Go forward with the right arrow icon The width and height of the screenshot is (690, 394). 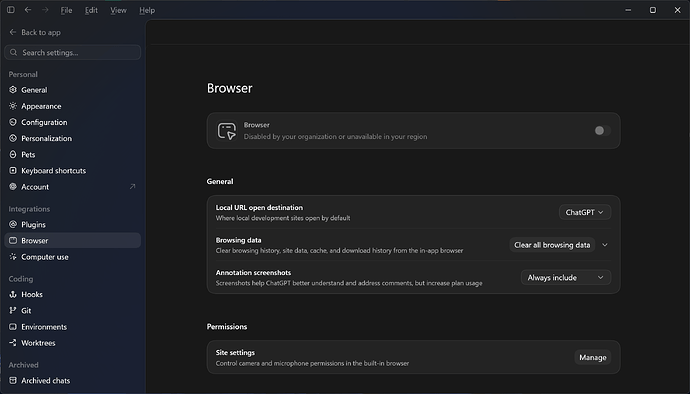(x=45, y=10)
